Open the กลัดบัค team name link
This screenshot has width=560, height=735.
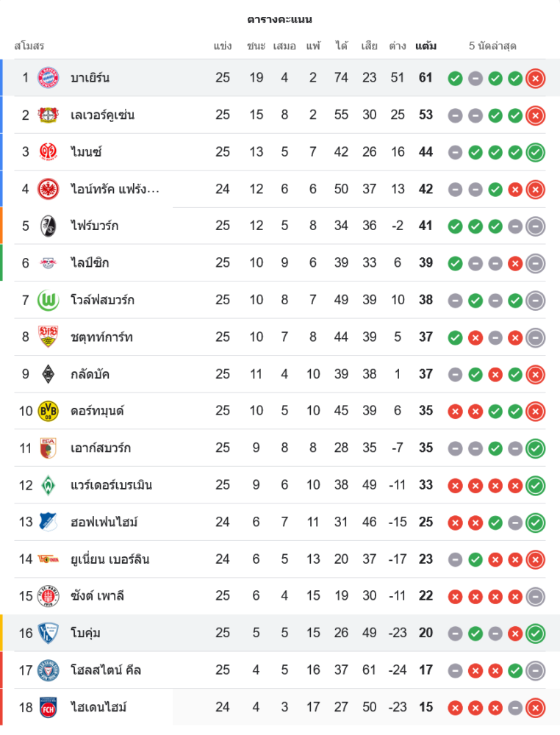point(90,374)
